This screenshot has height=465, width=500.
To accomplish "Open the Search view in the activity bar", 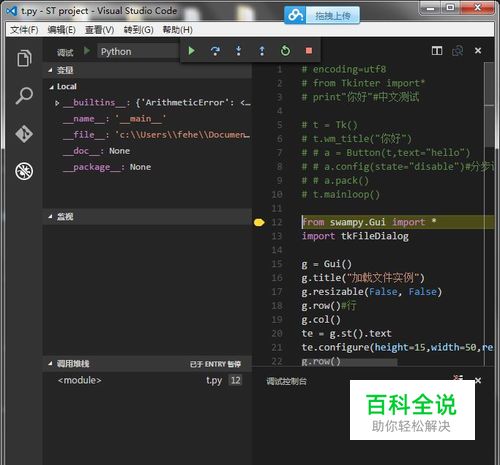I will coord(24,96).
